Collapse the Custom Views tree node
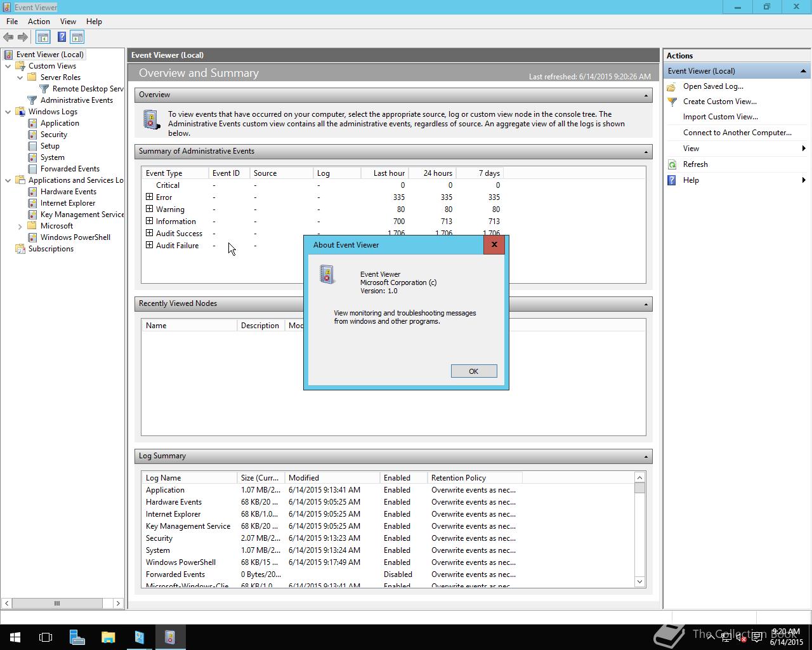812x650 pixels. [x=8, y=66]
